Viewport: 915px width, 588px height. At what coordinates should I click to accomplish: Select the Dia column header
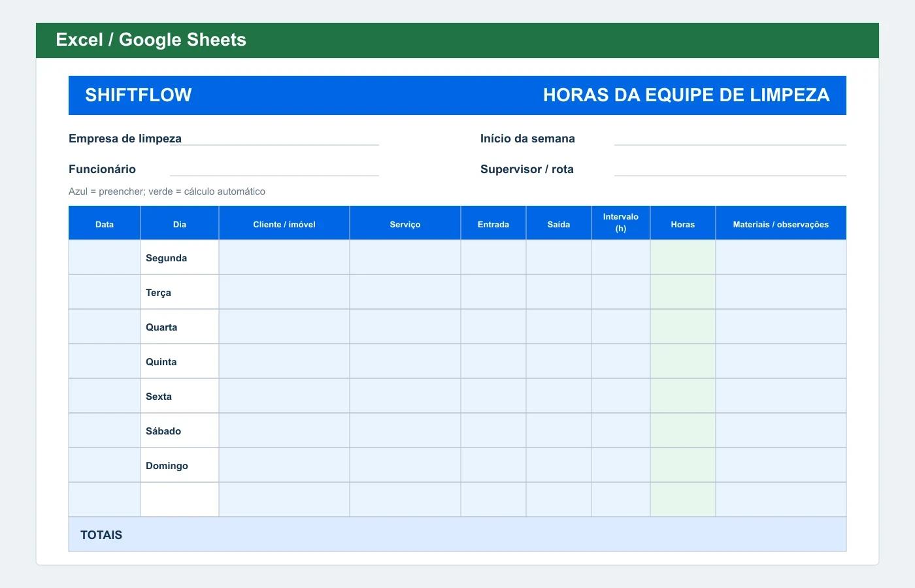(x=180, y=223)
